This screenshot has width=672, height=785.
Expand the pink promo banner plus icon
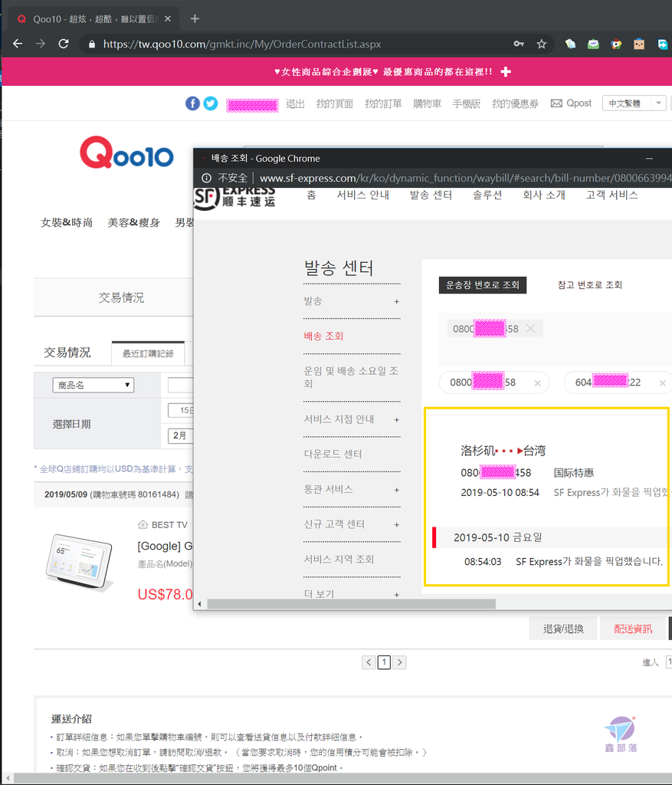506,72
